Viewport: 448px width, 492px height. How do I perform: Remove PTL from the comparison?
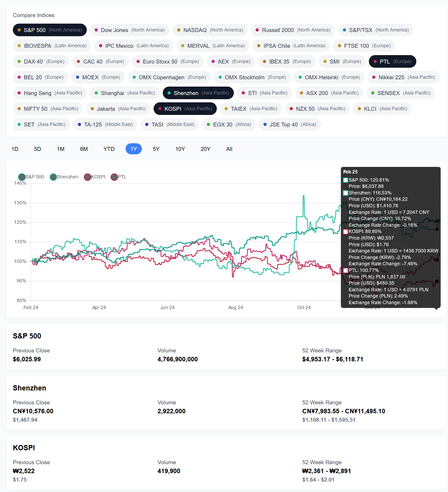pos(392,61)
